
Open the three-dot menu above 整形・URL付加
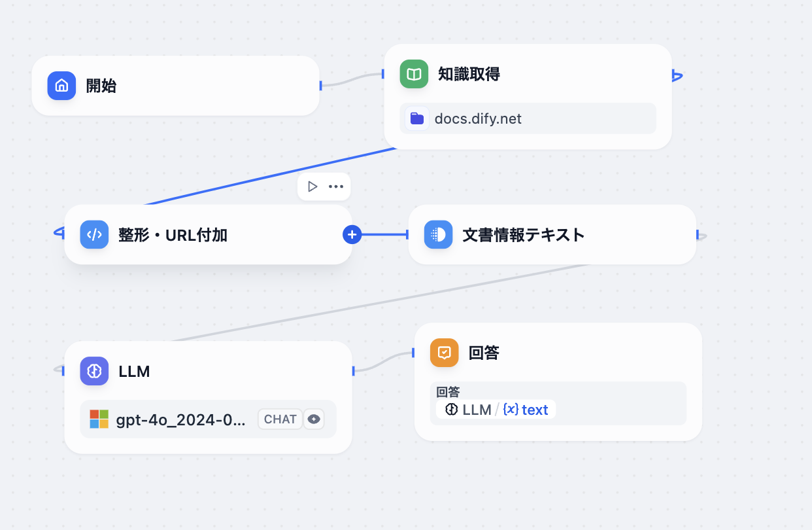point(336,186)
